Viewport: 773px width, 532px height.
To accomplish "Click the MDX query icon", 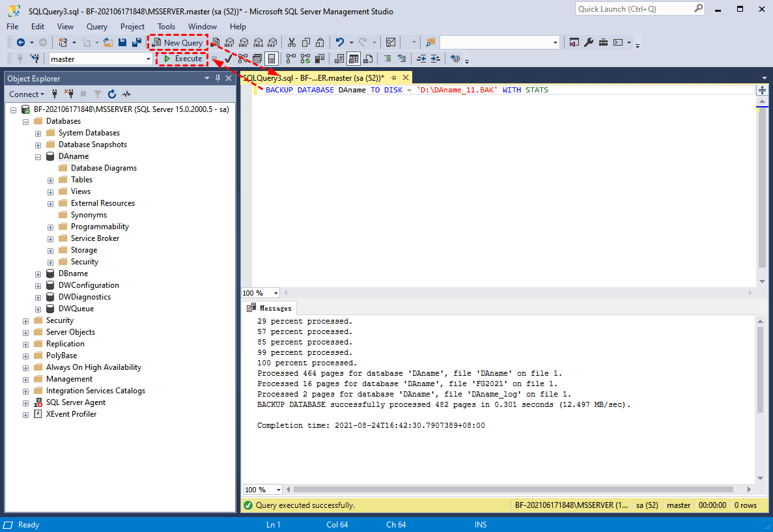I will 229,42.
